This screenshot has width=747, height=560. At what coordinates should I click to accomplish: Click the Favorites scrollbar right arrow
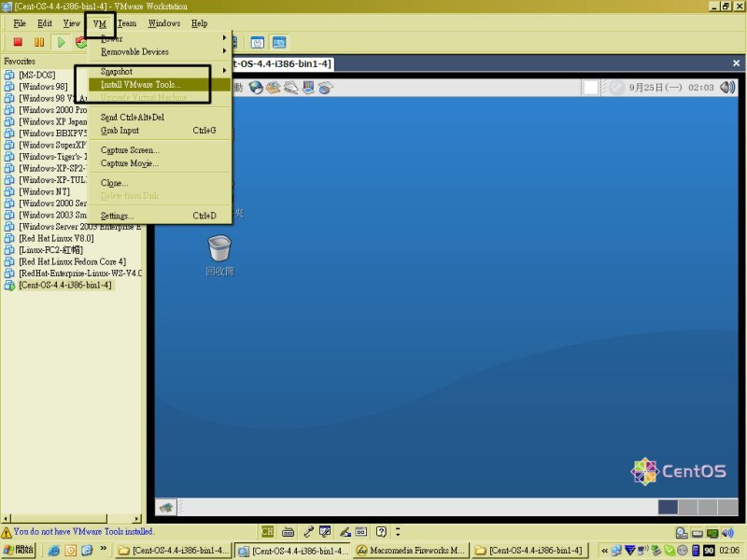(x=137, y=518)
